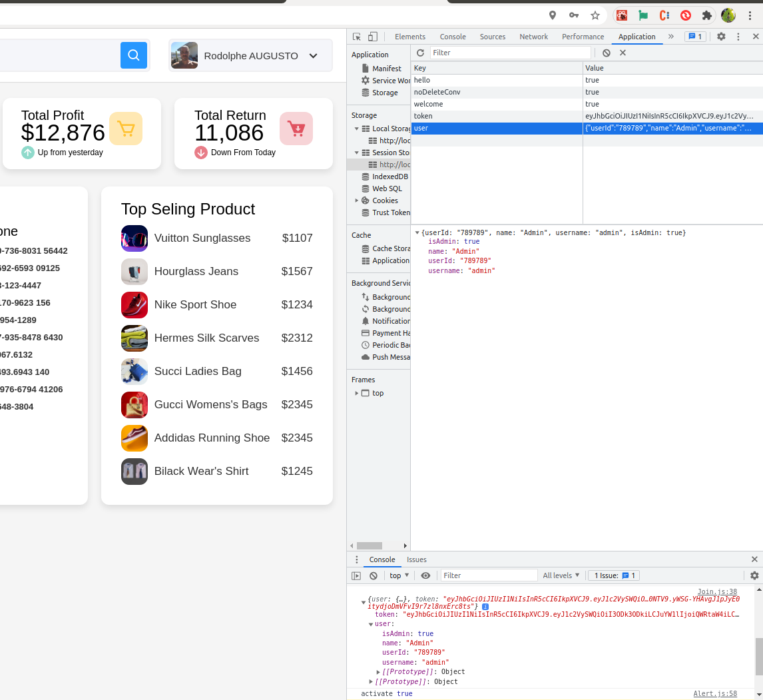
Task: Open the browser extensions puzzle icon
Action: tap(707, 15)
